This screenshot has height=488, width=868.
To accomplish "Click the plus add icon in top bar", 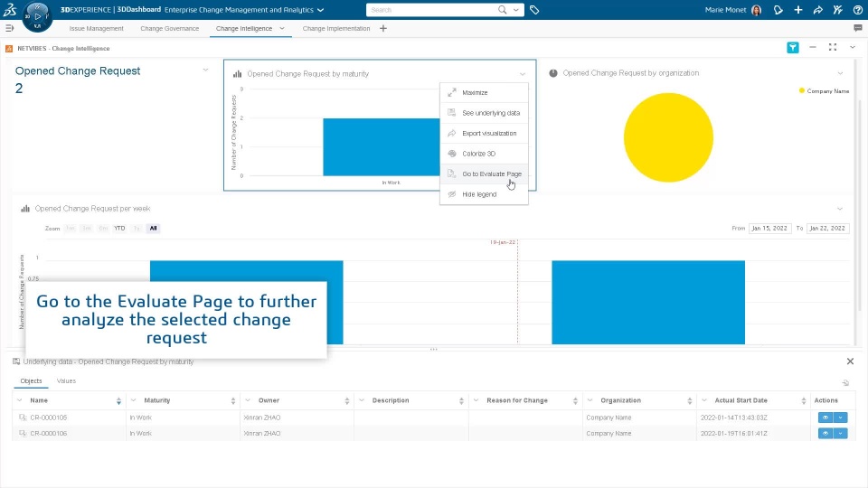I will pos(798,10).
